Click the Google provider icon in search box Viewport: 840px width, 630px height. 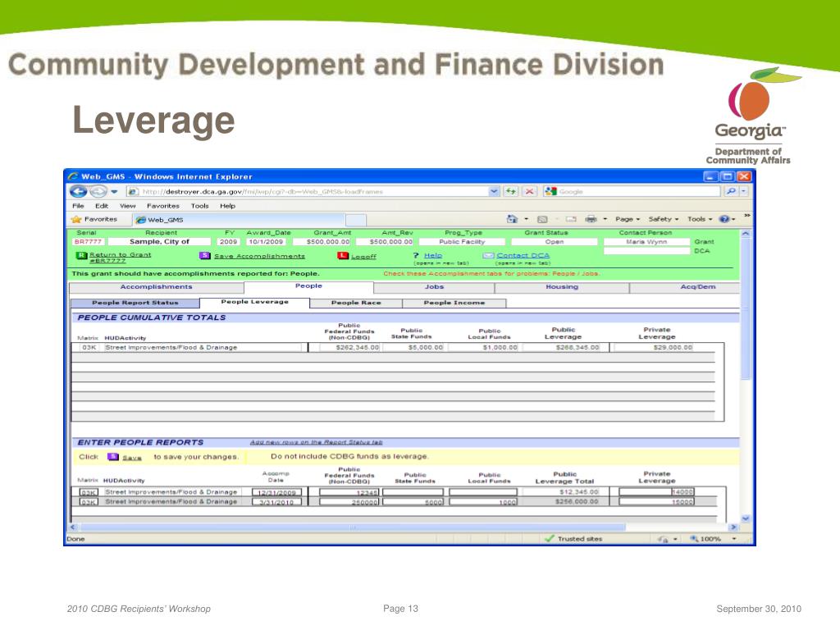click(x=550, y=191)
